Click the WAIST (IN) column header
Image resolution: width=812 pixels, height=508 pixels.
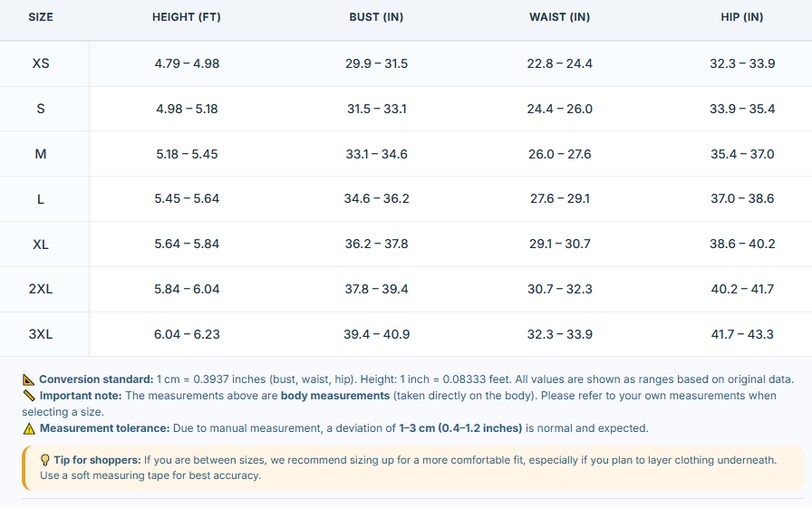coord(560,17)
